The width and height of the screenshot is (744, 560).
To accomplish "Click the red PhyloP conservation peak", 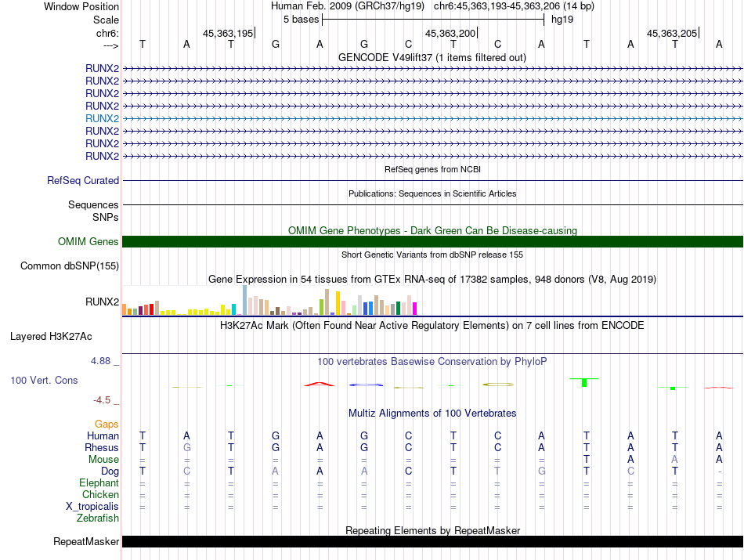I will (x=320, y=384).
